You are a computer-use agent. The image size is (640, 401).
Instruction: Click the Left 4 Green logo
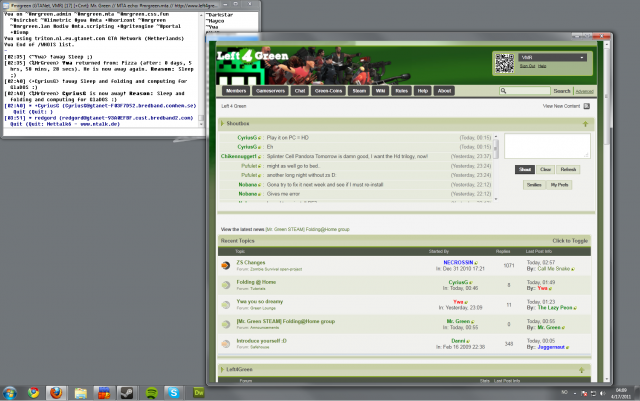(x=253, y=56)
